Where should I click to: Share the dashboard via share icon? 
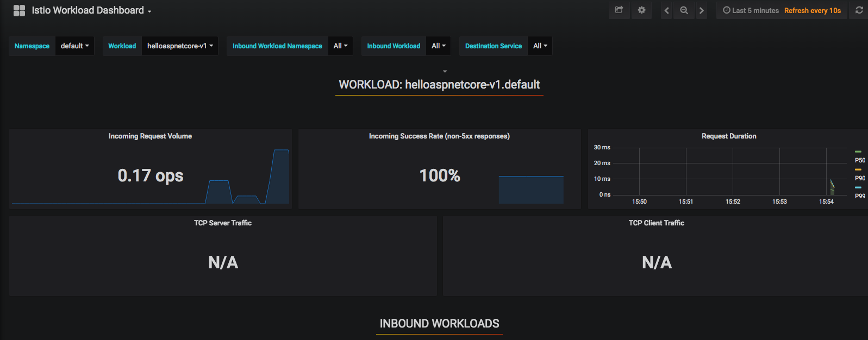click(x=619, y=10)
